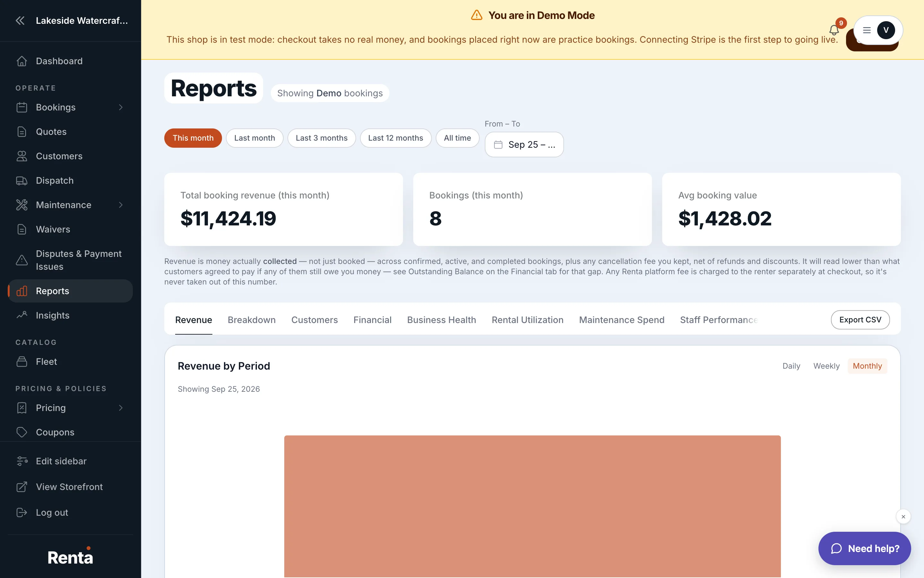The image size is (924, 578).
Task: Click the Dispatch truck icon
Action: pos(22,180)
